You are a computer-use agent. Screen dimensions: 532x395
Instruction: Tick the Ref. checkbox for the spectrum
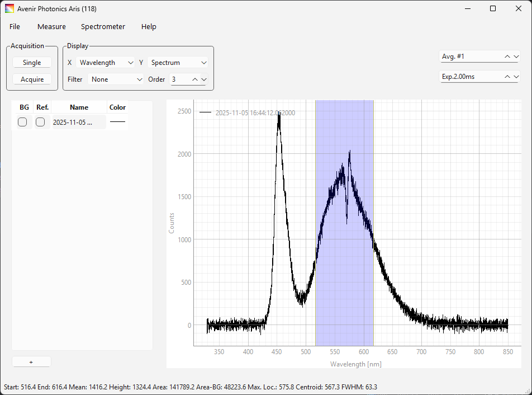(40, 122)
